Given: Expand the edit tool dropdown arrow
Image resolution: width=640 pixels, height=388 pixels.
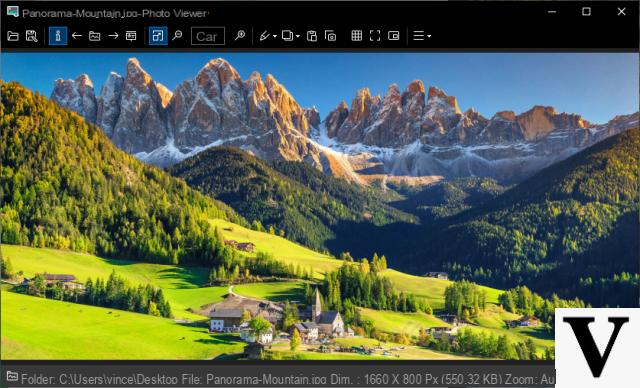Looking at the screenshot, I should point(275,36).
